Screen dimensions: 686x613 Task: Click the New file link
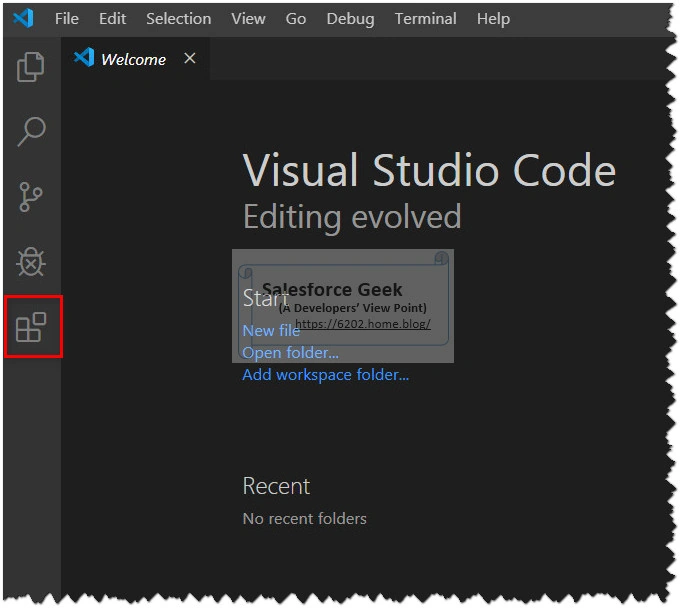click(x=271, y=331)
